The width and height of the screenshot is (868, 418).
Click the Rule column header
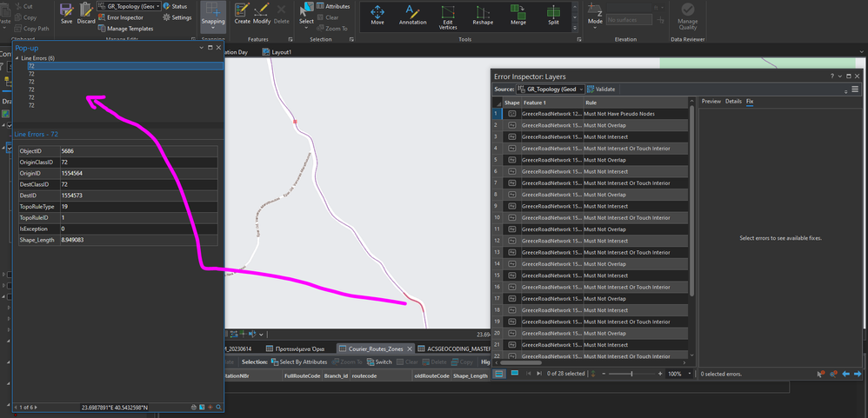pos(636,103)
